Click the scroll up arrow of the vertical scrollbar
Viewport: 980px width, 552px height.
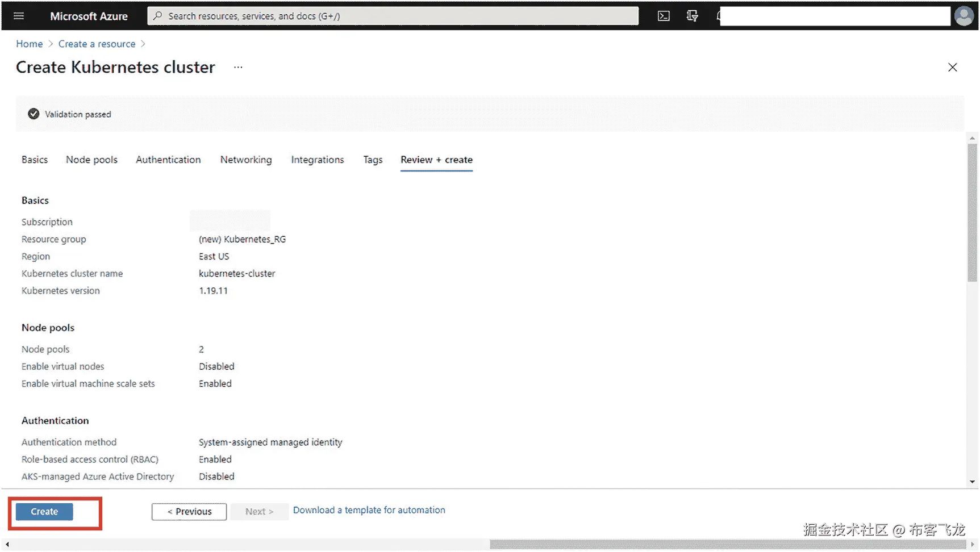972,138
